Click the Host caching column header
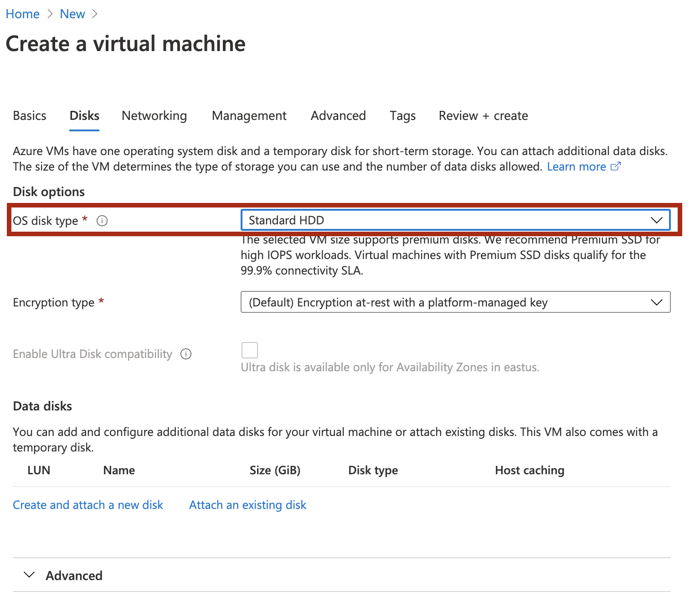This screenshot has height=612, width=700. [x=530, y=470]
